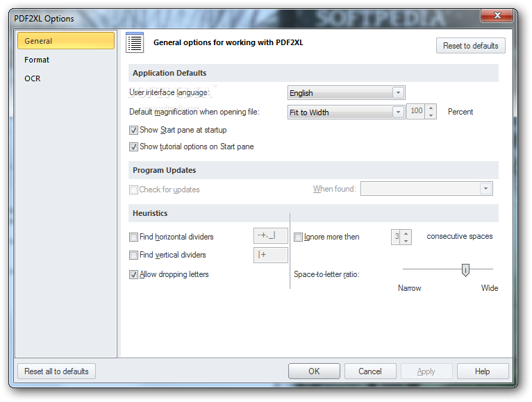Increase magnification percent with up arrow
The width and height of the screenshot is (532, 402).
[431, 108]
